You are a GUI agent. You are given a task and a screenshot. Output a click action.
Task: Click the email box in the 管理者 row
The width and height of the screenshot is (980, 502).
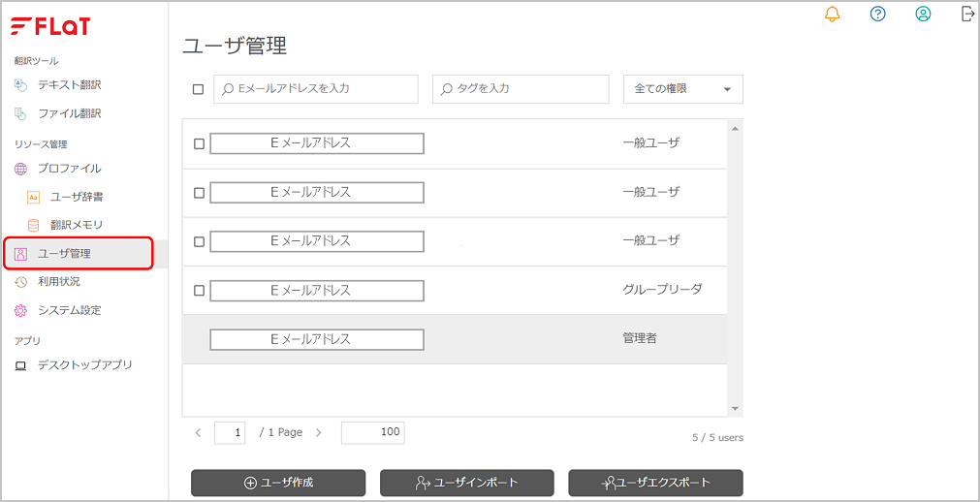pyautogui.click(x=317, y=339)
